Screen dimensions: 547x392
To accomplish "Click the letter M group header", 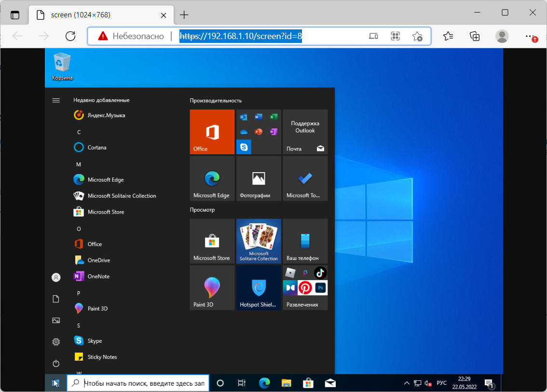I will tap(79, 164).
